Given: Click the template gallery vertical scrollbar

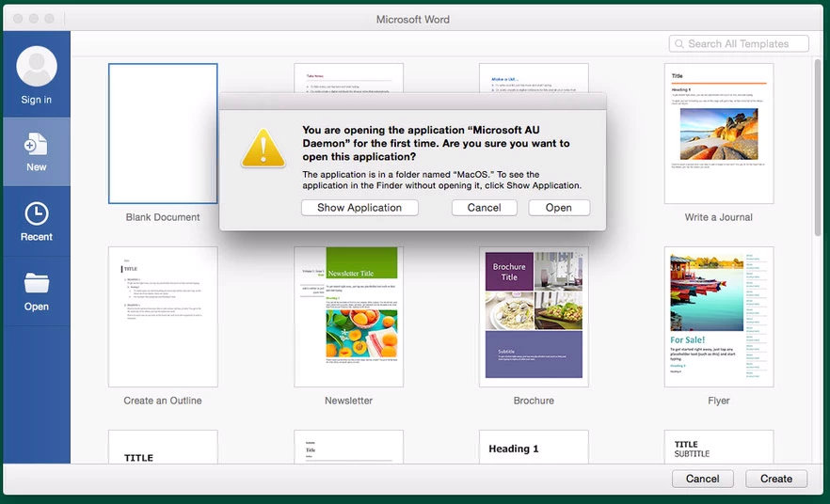Looking at the screenshot, I should point(817,148).
